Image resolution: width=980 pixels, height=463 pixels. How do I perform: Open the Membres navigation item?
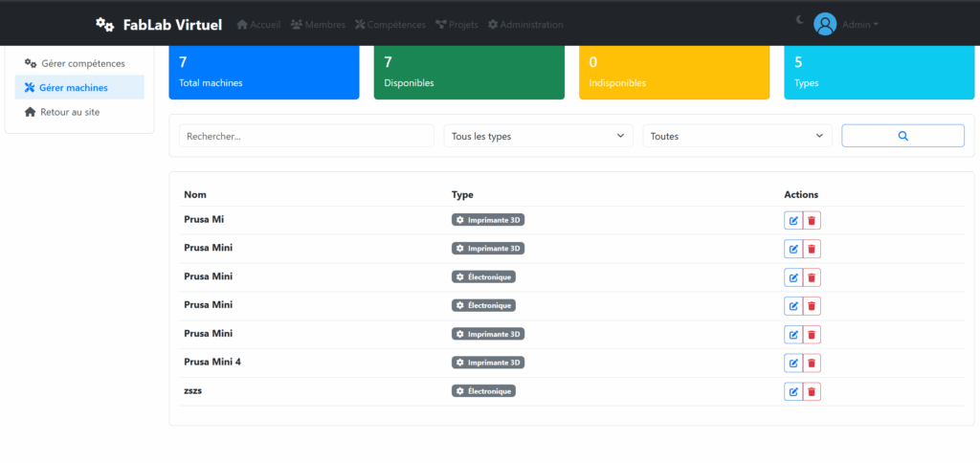coord(318,24)
